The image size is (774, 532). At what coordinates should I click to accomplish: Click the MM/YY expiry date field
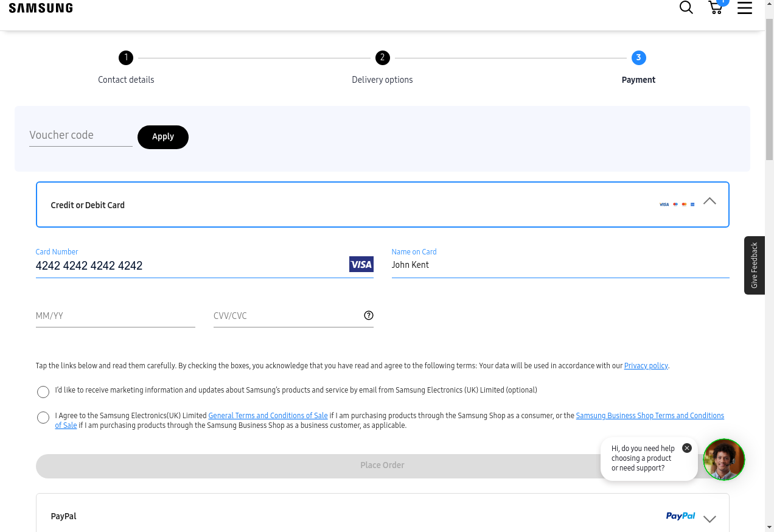click(x=115, y=316)
